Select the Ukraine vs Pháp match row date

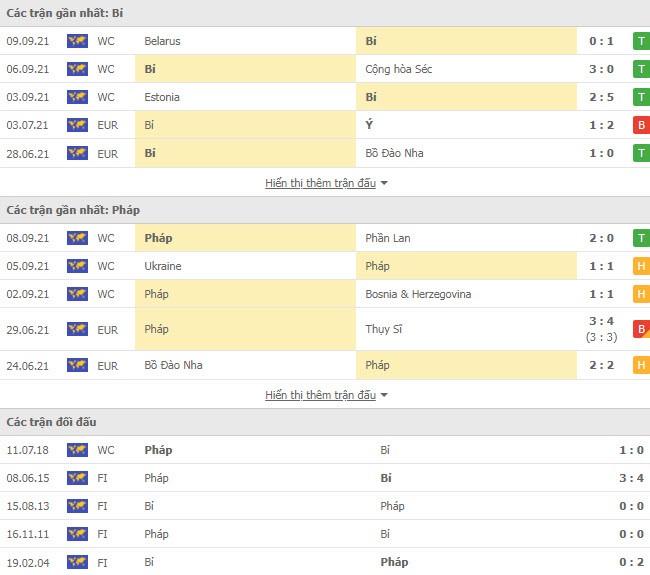[28, 266]
